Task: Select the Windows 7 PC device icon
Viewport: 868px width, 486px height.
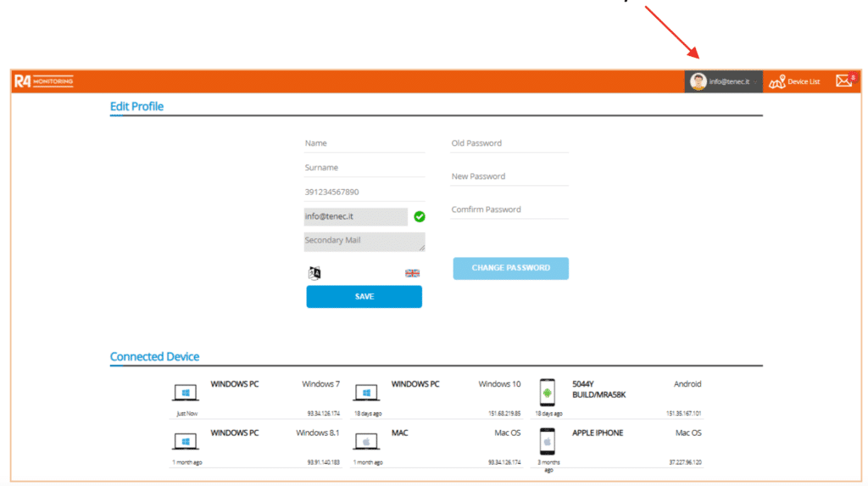Action: (x=186, y=393)
